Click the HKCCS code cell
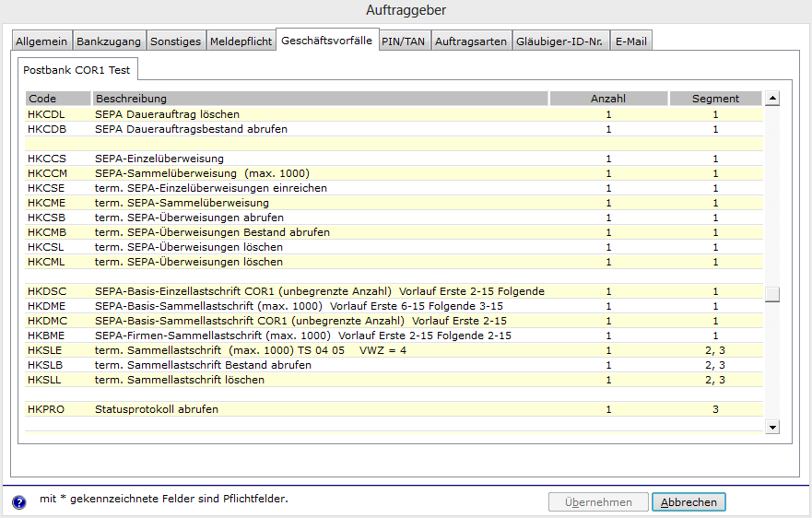This screenshot has height=518, width=812. (x=47, y=159)
